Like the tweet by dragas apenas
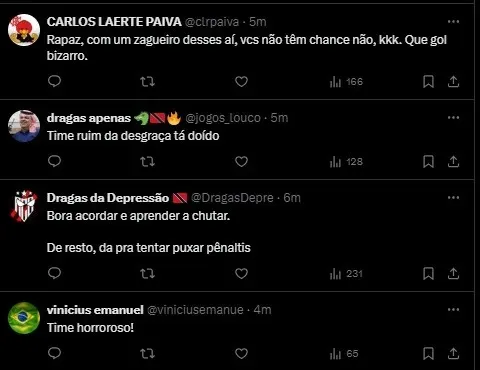Screen dimensions: 480x370 click(x=241, y=162)
